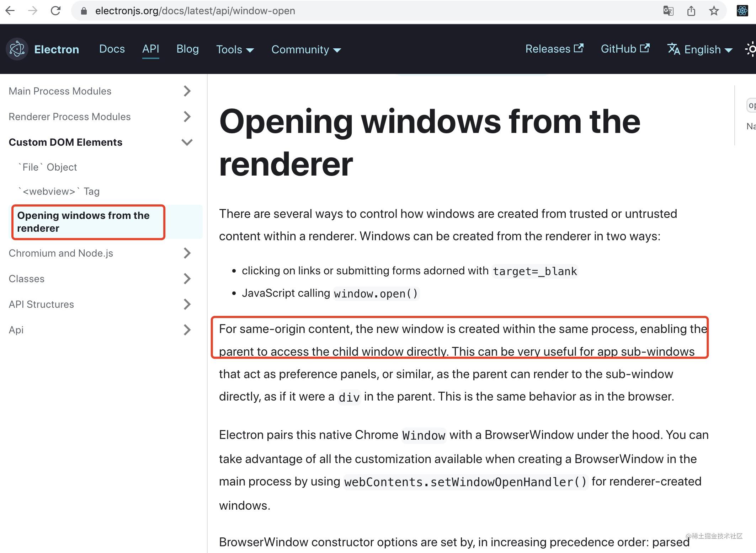The width and height of the screenshot is (756, 553).
Task: Expand the API Structures chevron
Action: [x=187, y=304]
